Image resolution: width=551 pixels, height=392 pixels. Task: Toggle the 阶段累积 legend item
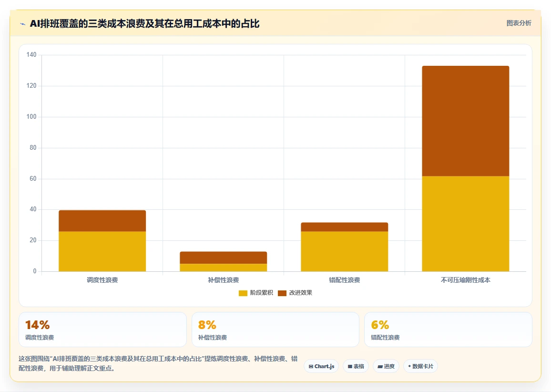(x=256, y=293)
